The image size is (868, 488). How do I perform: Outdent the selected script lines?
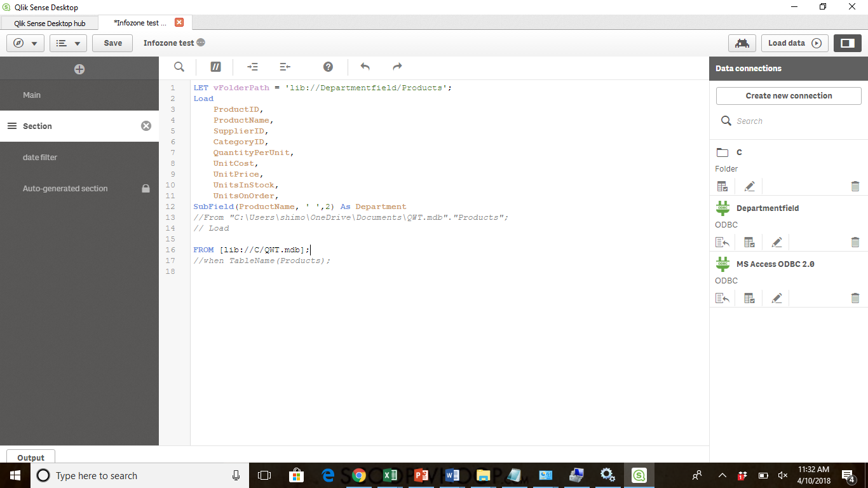(x=285, y=67)
